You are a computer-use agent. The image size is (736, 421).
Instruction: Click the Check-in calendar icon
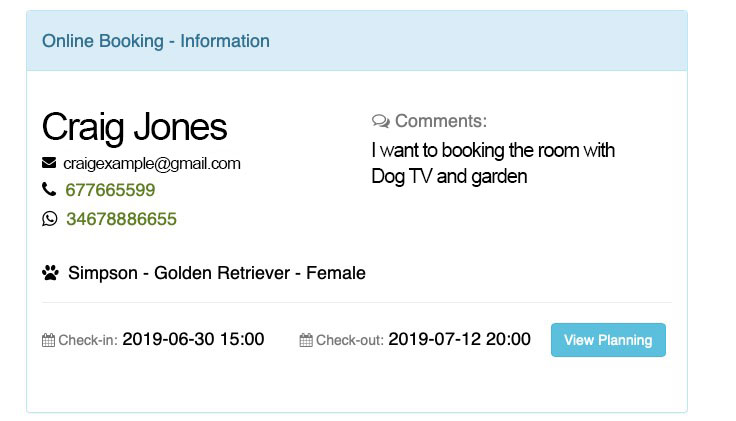(x=48, y=340)
